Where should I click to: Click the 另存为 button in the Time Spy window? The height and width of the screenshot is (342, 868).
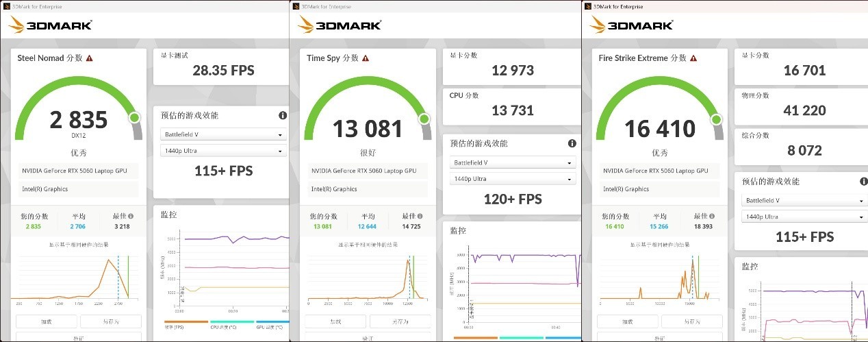pyautogui.click(x=400, y=321)
